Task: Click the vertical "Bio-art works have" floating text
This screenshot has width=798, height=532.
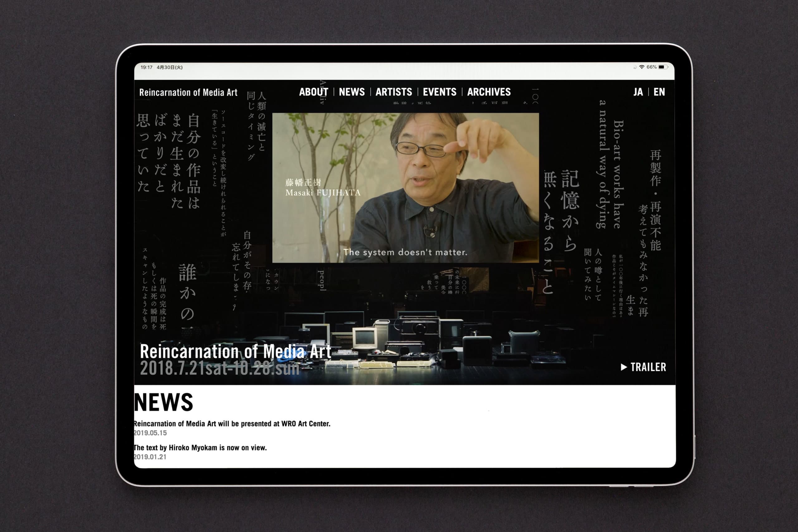Action: tap(618, 174)
